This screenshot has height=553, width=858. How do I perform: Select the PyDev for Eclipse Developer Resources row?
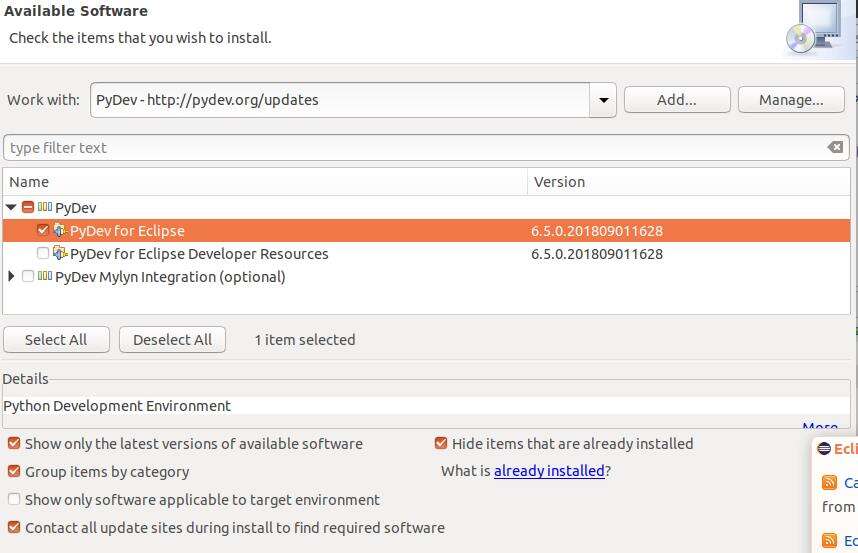(x=427, y=254)
